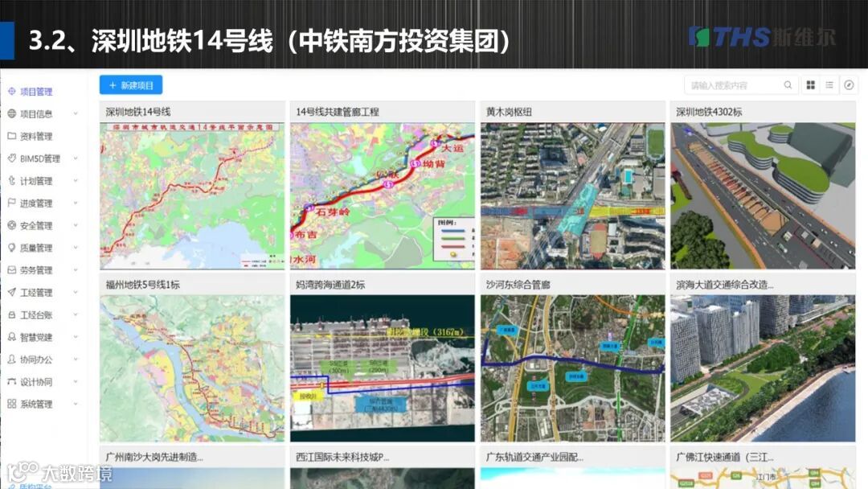Image resolution: width=868 pixels, height=489 pixels.
Task: Open the 资料管理 menu item
Action: coord(36,136)
